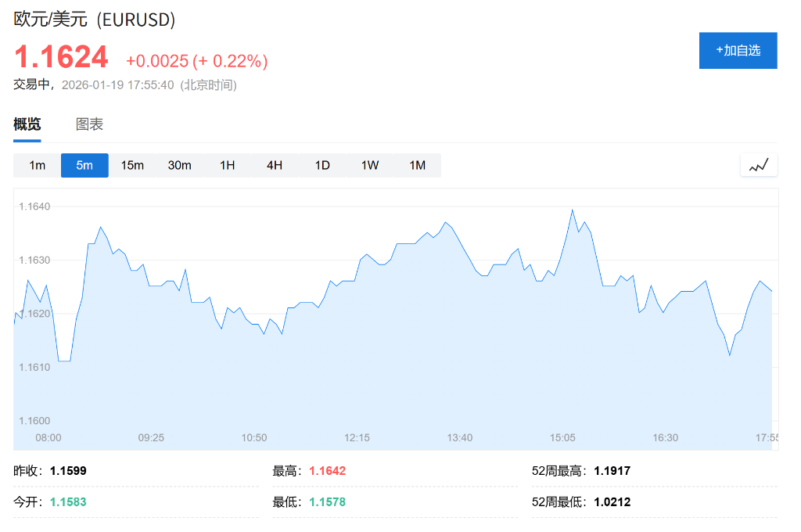Image resolution: width=801 pixels, height=532 pixels.
Task: Select the 1m timeframe
Action: click(37, 165)
